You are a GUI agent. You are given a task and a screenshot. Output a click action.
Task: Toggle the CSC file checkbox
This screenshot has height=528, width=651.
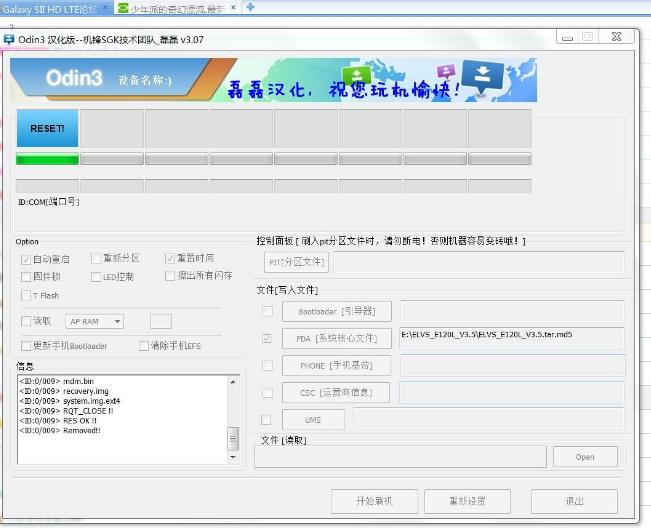click(267, 393)
